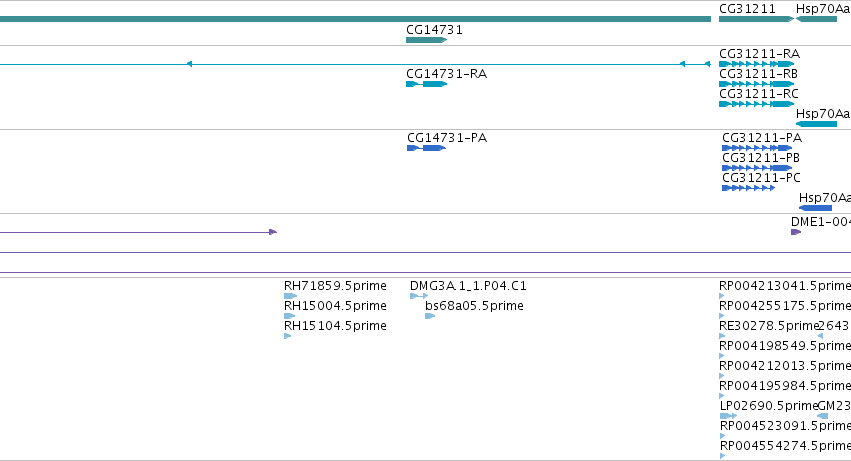Image resolution: width=851 pixels, height=461 pixels.
Task: Select the DME1-00 purple feature arrow
Action: [x=796, y=232]
